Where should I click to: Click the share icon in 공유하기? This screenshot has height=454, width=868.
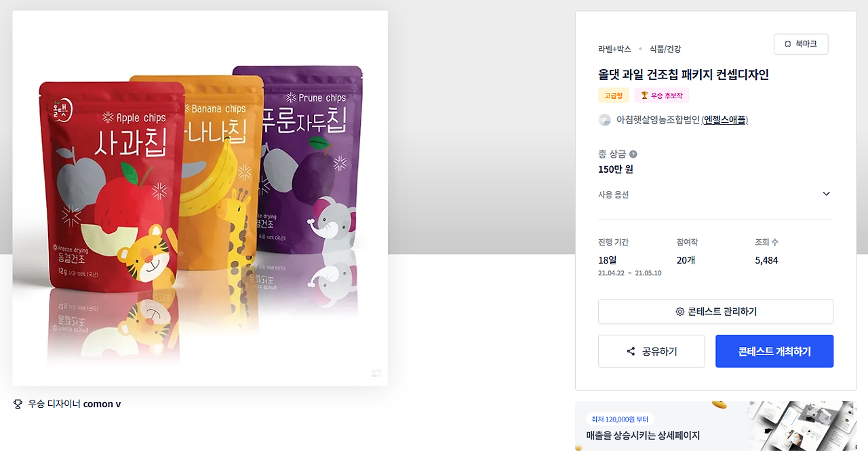point(631,352)
